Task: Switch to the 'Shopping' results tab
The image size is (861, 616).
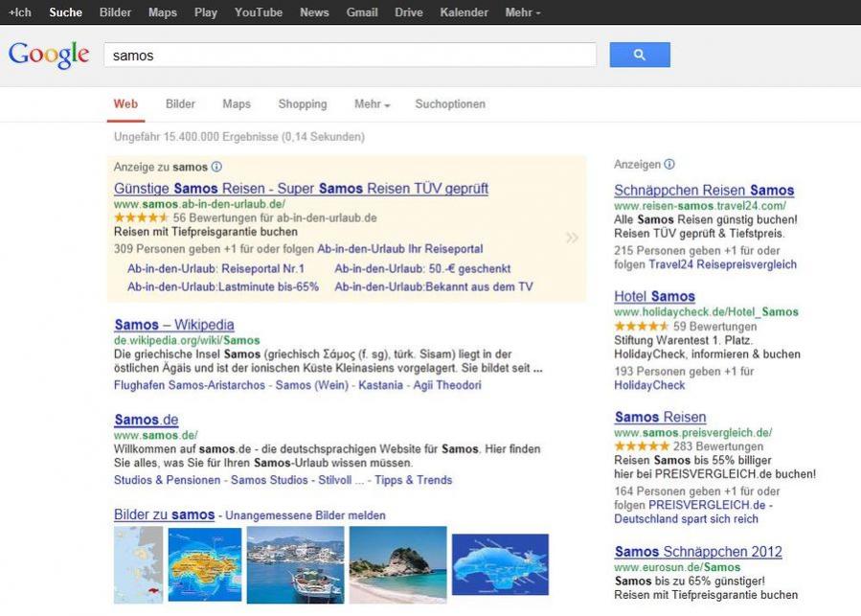Action: point(303,103)
